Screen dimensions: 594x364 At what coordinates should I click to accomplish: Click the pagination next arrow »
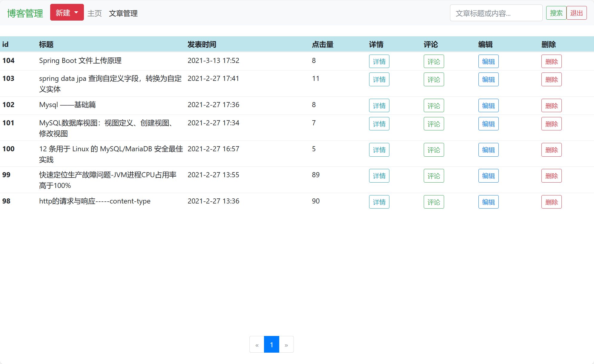coord(286,344)
